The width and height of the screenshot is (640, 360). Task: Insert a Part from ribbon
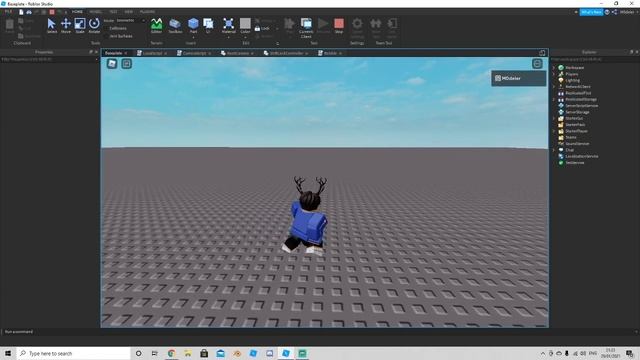click(193, 25)
